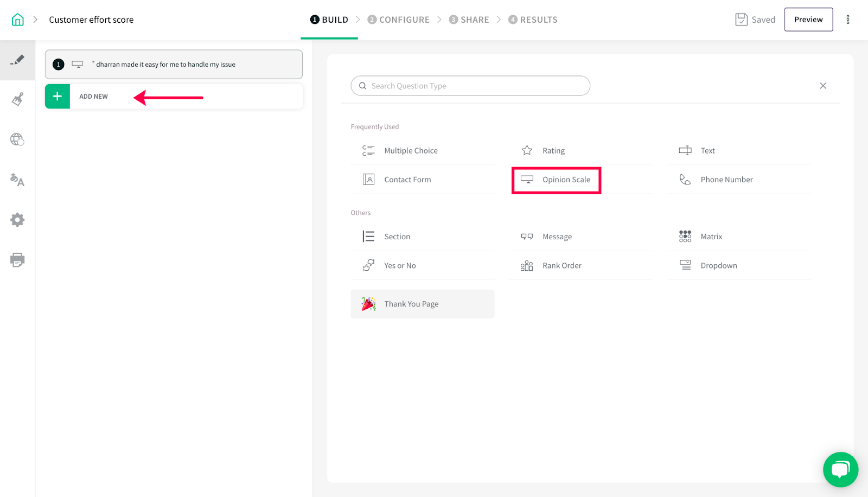
Task: Open the three-dot more options menu
Action: point(848,20)
